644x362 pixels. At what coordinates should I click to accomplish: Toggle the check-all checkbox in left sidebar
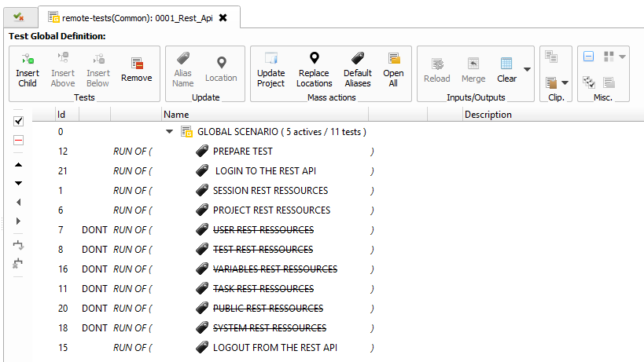pos(19,122)
